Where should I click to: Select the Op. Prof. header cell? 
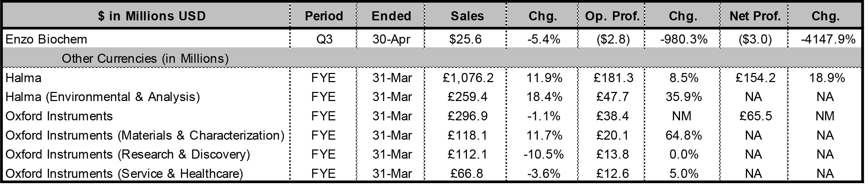(612, 16)
